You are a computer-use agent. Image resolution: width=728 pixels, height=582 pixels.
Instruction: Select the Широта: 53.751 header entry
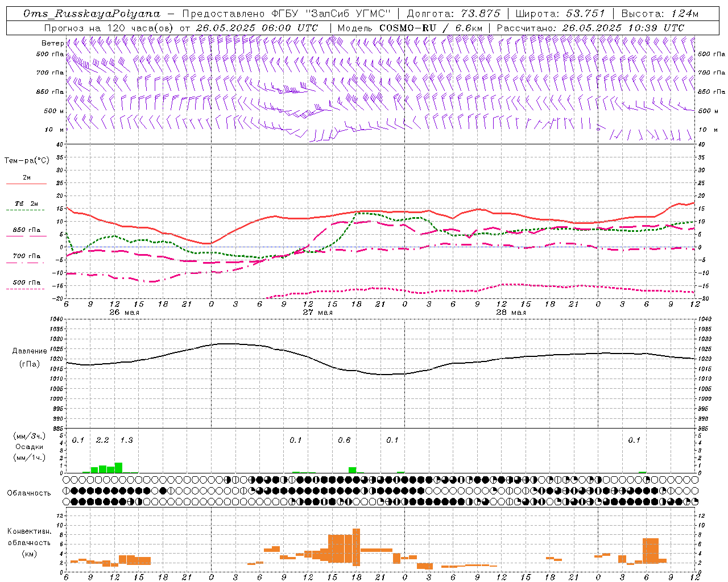point(560,14)
